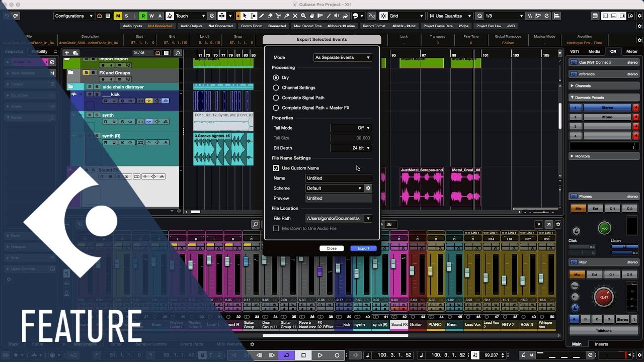
Task: Click the Record button in the transport bar
Action: pos(337,355)
